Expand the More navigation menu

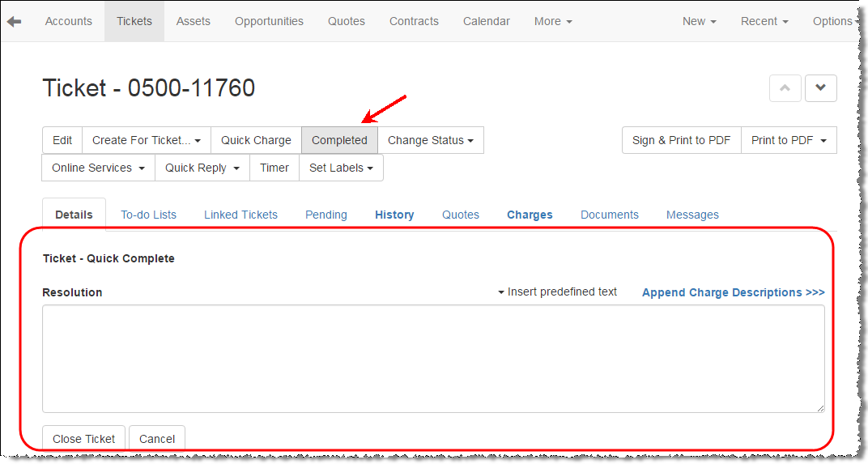(553, 21)
